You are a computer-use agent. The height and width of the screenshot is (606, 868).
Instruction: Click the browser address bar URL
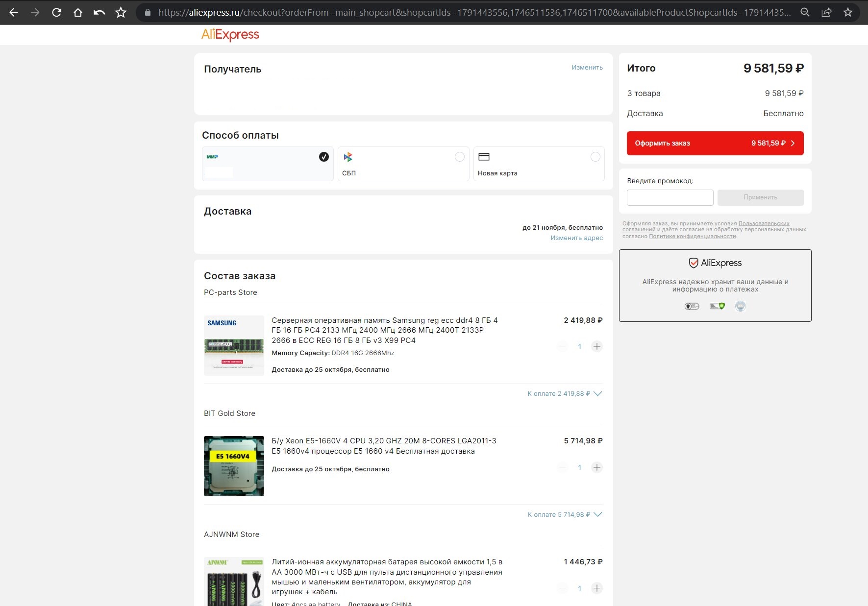[x=474, y=12]
